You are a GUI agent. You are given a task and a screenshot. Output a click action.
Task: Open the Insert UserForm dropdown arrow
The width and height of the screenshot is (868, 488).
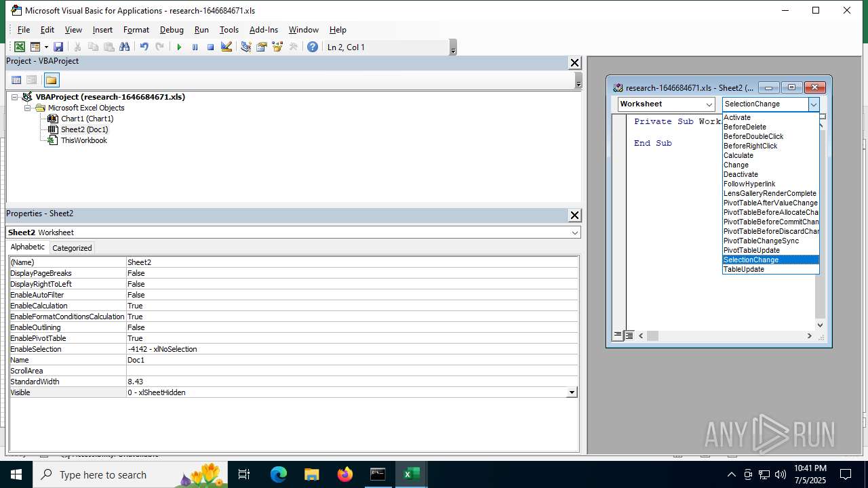click(x=46, y=47)
